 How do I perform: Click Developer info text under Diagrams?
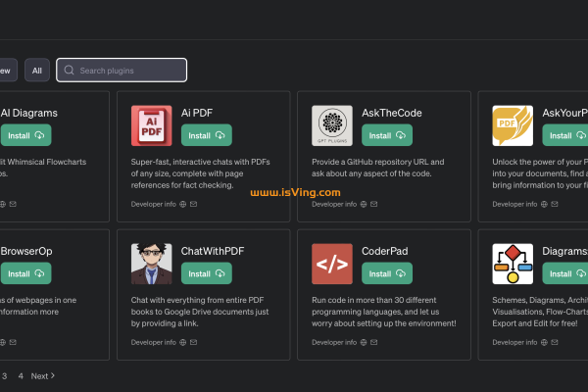coord(514,342)
